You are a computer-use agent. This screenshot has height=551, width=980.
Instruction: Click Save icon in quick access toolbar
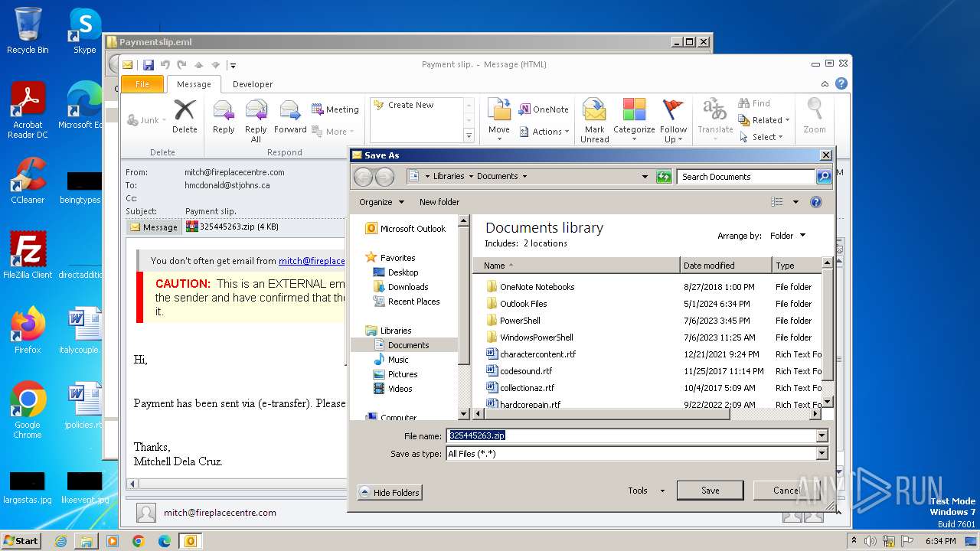[x=149, y=65]
